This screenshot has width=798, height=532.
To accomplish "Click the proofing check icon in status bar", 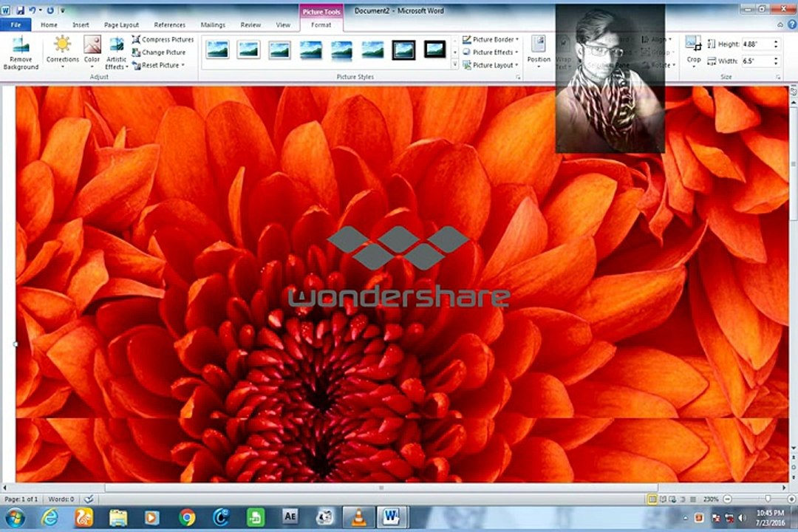I will [89, 499].
